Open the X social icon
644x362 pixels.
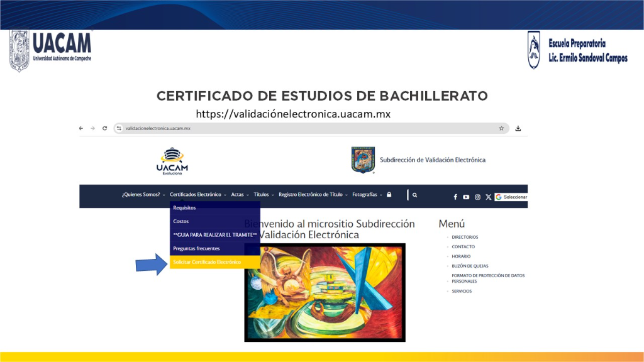pyautogui.click(x=488, y=197)
